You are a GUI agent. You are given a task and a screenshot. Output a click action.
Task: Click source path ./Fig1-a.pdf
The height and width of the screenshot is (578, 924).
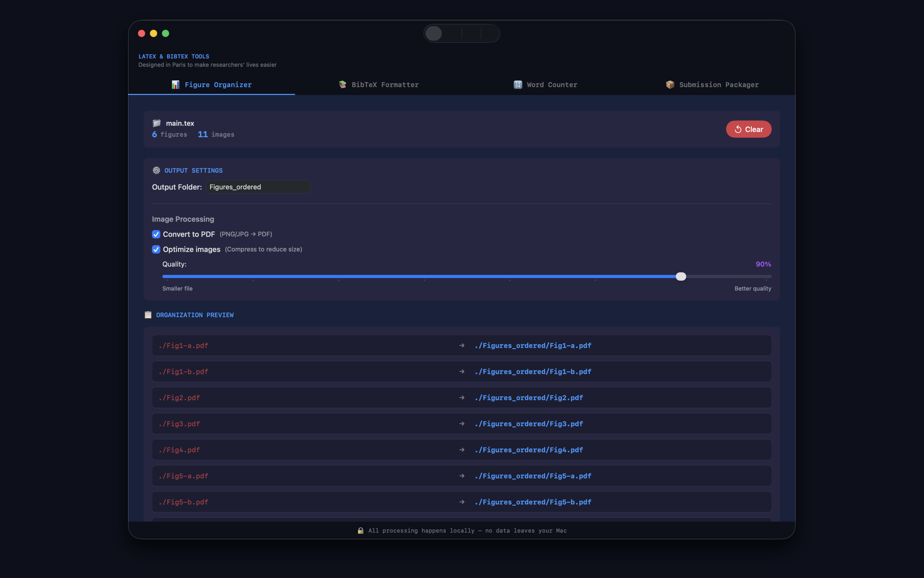tap(183, 346)
